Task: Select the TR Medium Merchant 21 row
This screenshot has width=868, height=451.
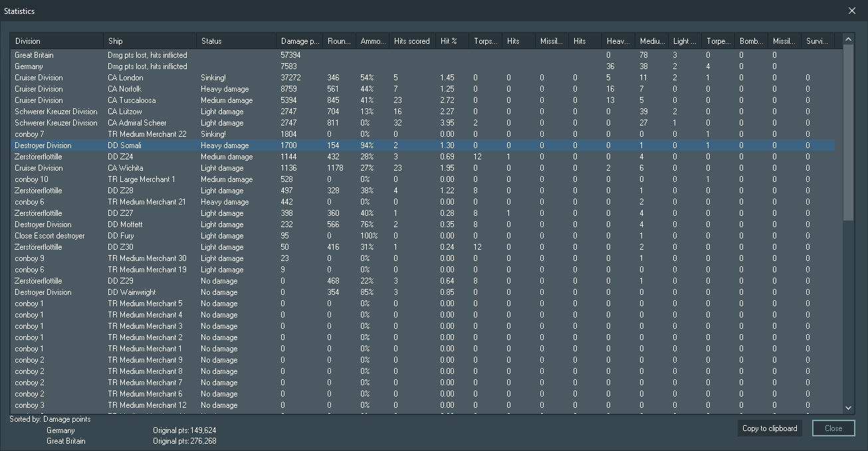Action: (423, 202)
